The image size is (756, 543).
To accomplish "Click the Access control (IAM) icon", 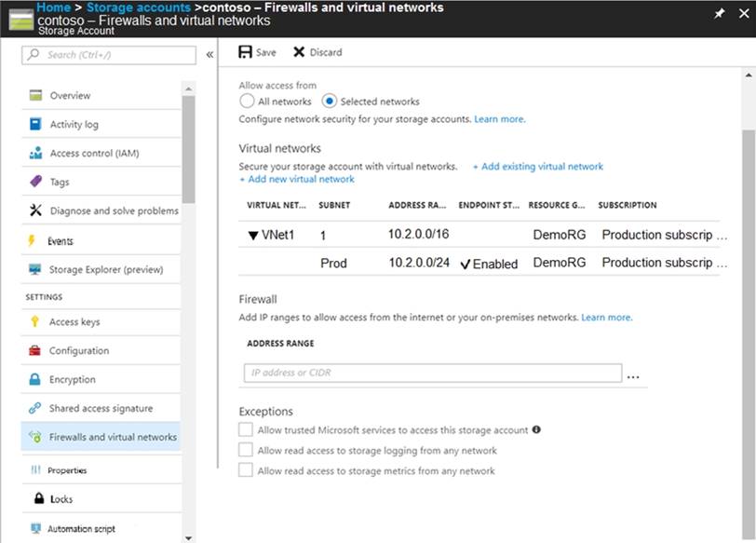I will [x=35, y=153].
